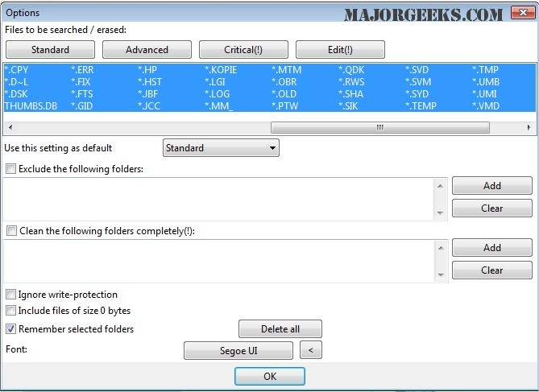Open the Segoe UI font chooser button

click(x=238, y=350)
